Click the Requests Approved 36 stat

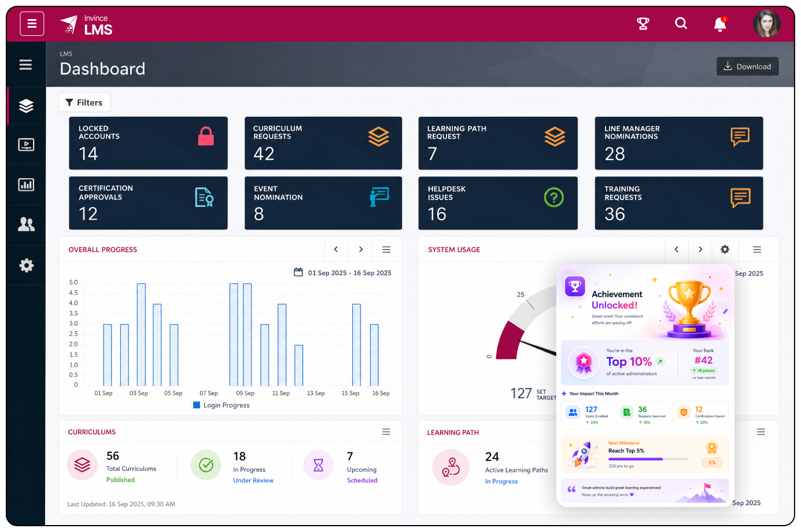pos(644,415)
